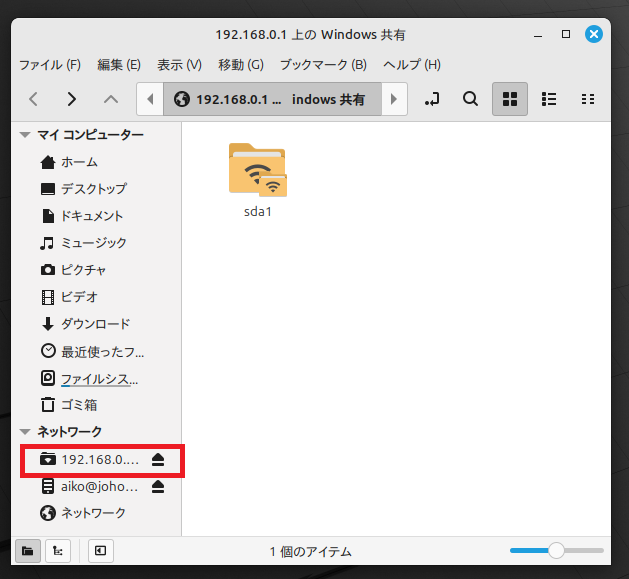The image size is (629, 579).
Task: Switch to list view
Action: [548, 99]
